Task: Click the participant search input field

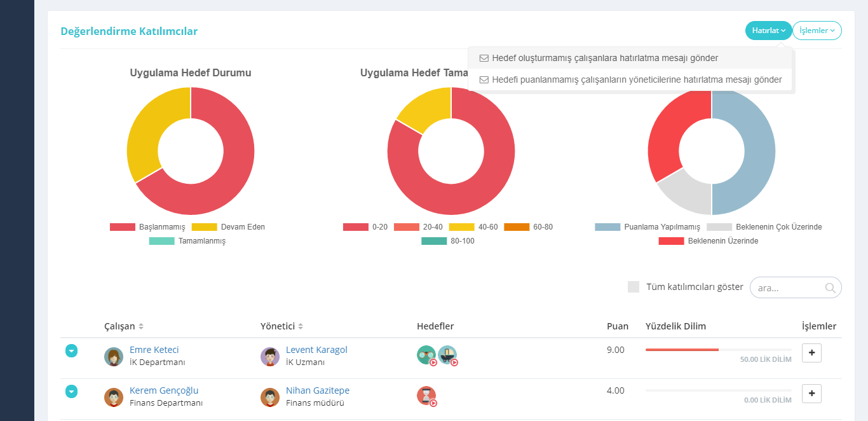Action: [788, 287]
